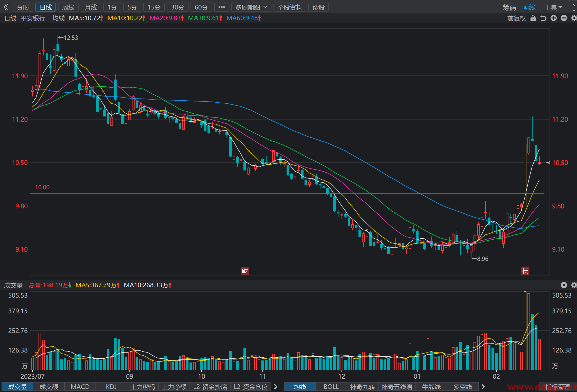Select the MACD indicator tab
Viewport: 577px width, 392px height.
[80, 387]
